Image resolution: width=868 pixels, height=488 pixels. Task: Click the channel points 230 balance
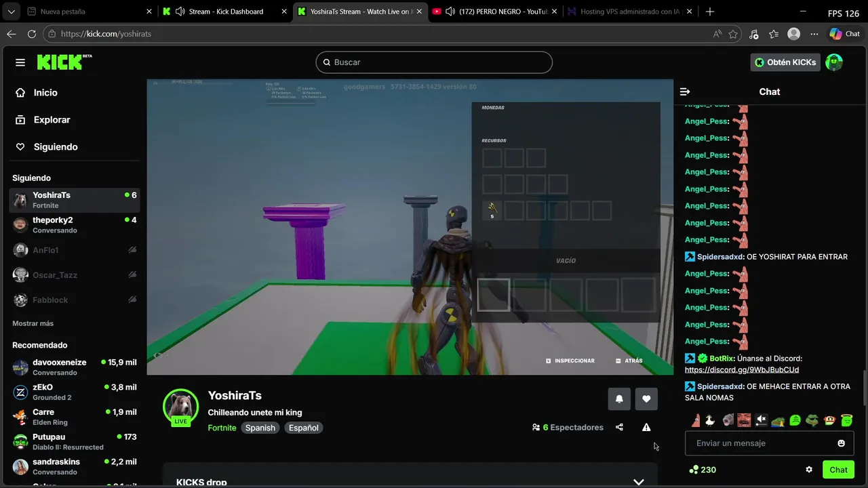point(703,470)
